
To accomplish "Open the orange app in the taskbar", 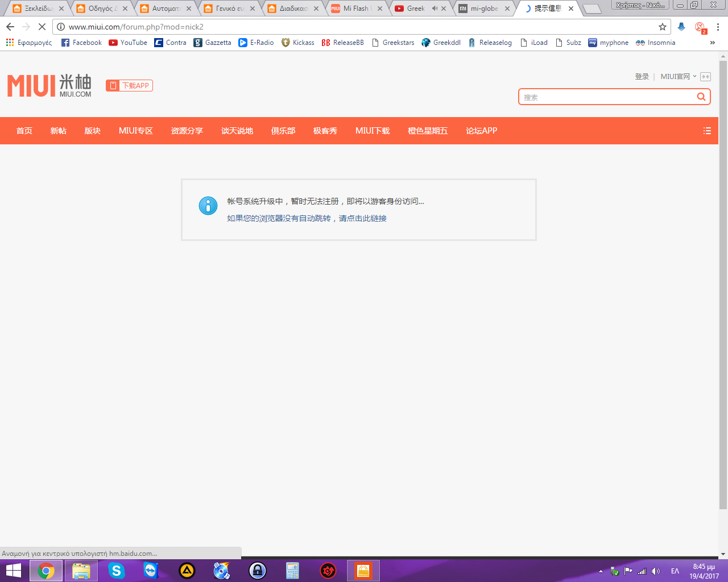I will [363, 571].
